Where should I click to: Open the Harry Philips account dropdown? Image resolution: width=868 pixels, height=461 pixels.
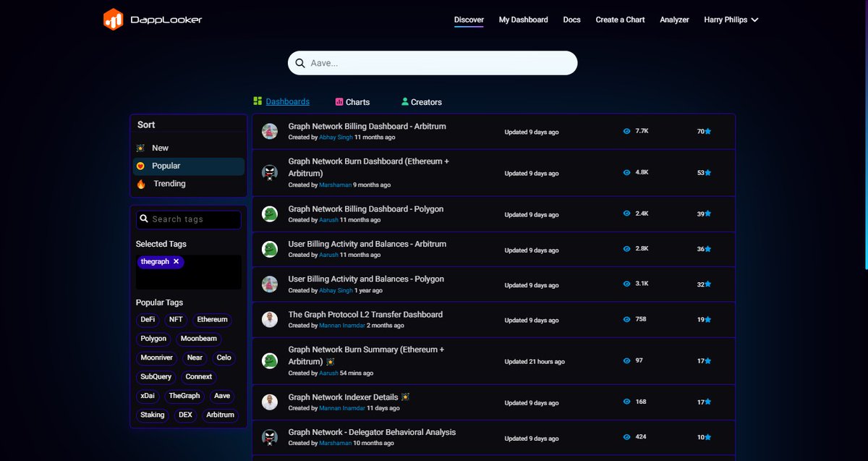[x=731, y=20]
